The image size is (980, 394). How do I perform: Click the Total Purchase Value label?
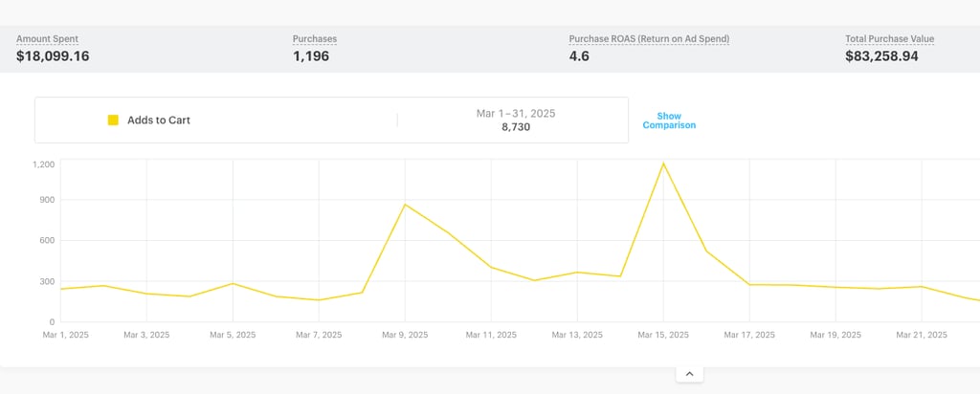(889, 39)
